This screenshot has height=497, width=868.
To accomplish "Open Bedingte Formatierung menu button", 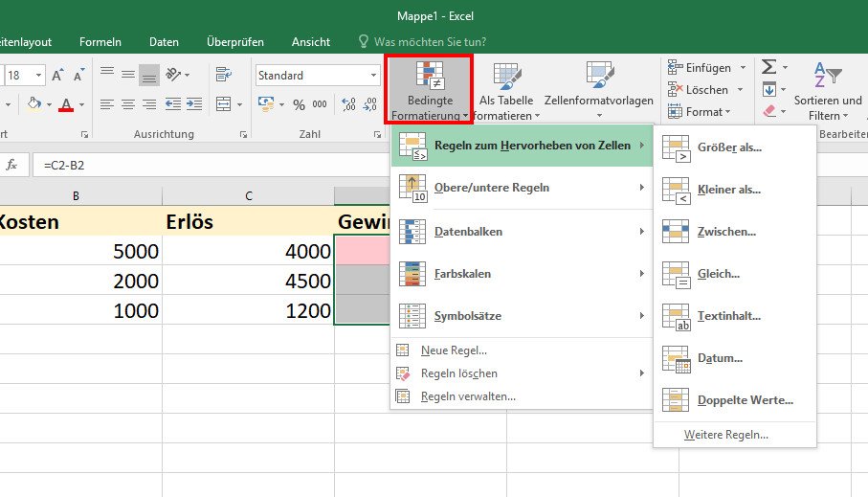I will [x=429, y=90].
